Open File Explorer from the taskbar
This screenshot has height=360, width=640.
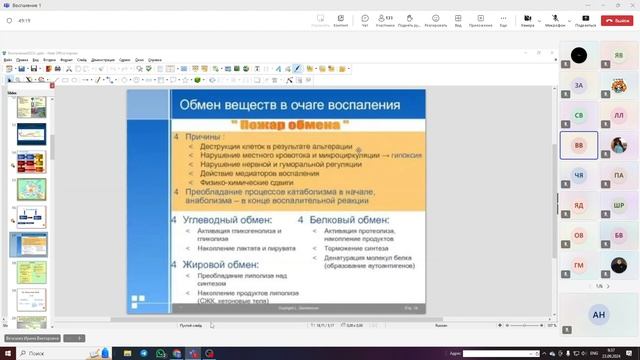pyautogui.click(x=127, y=353)
